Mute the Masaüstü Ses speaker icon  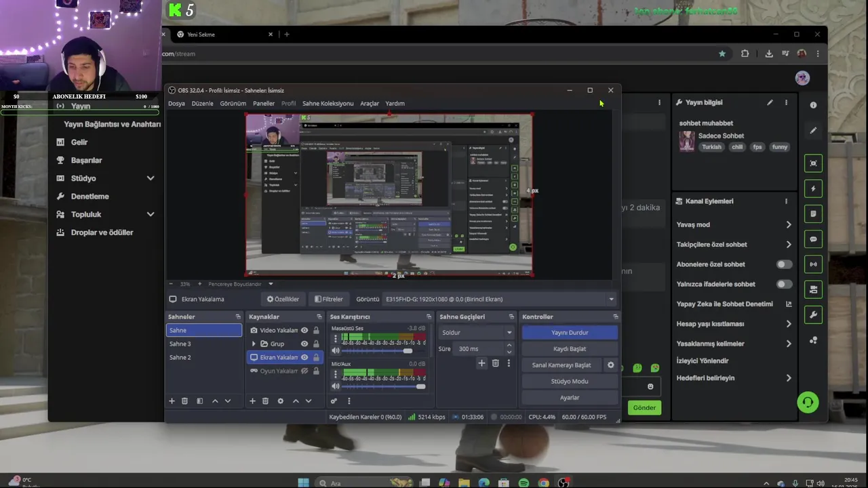coord(335,351)
